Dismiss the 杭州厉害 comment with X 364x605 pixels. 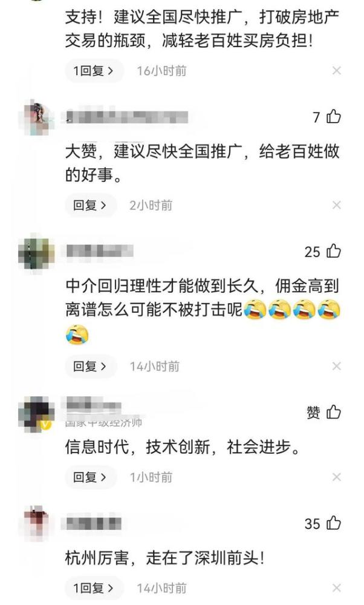[x=337, y=588]
